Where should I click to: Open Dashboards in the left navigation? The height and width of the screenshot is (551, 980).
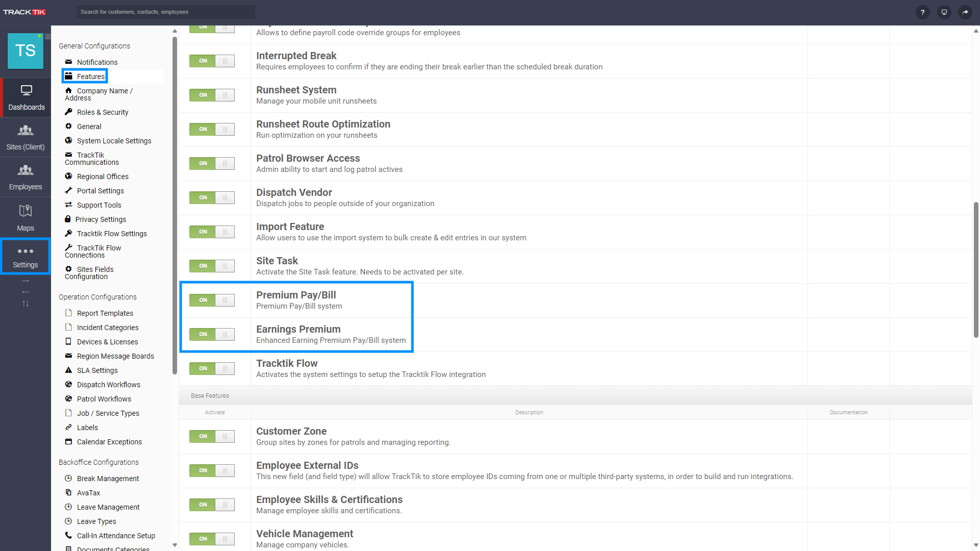26,98
